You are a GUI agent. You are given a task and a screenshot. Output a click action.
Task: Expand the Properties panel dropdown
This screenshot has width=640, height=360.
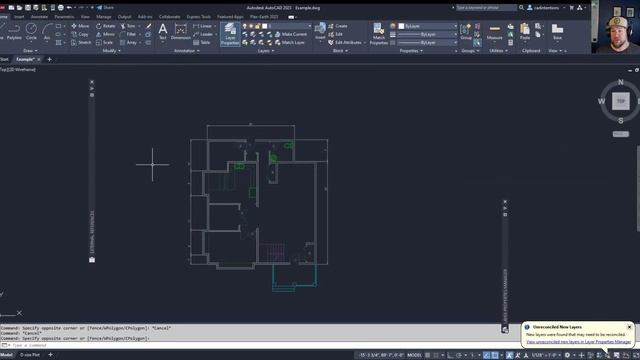411,51
